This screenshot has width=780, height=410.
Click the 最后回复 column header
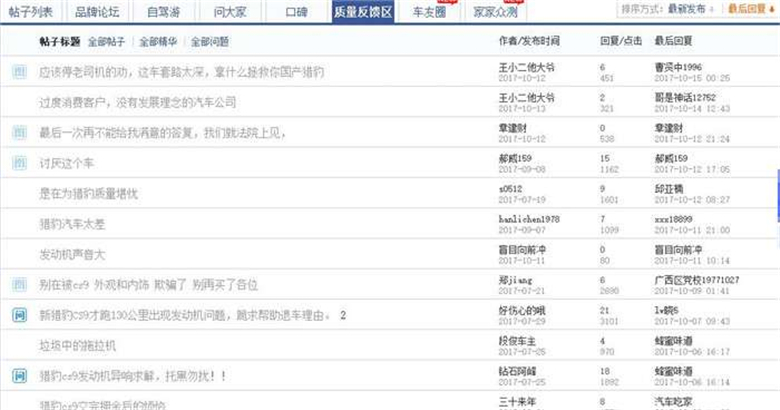click(673, 41)
